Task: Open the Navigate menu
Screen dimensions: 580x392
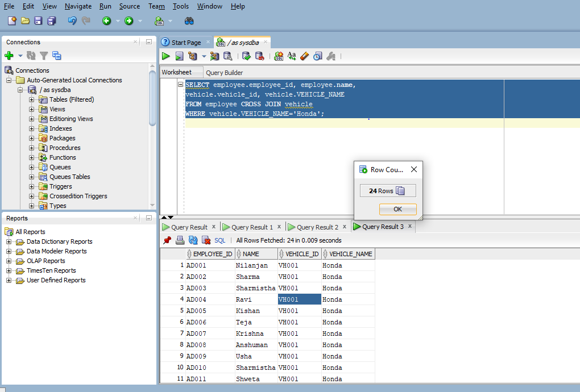Action: coord(78,6)
